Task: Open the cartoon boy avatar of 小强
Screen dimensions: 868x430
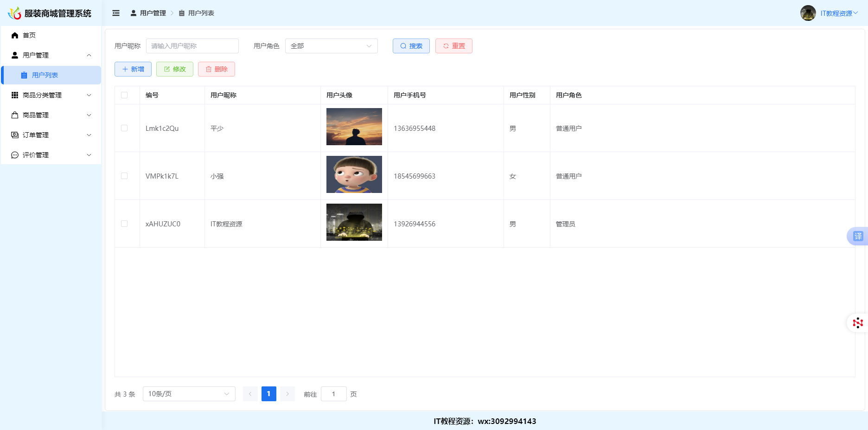Action: click(354, 174)
